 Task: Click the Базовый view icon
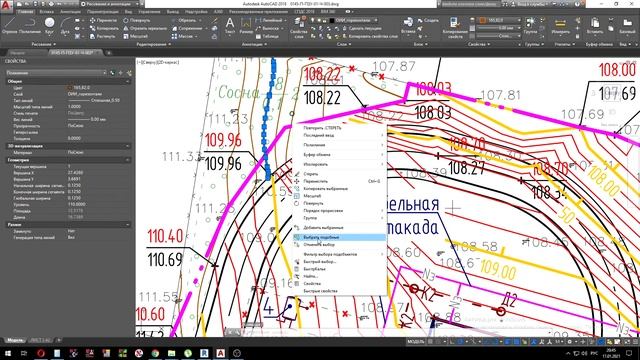coord(627,26)
